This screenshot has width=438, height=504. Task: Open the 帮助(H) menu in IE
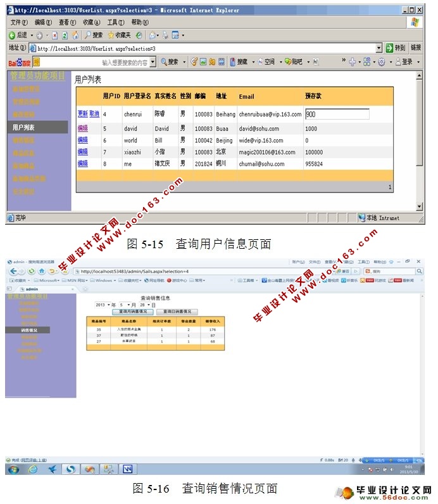[x=140, y=22]
